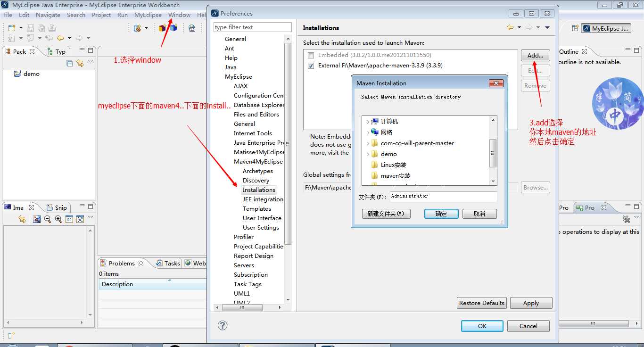Image resolution: width=644 pixels, height=347 pixels.
Task: Switch to the Snip tab
Action: pos(57,207)
